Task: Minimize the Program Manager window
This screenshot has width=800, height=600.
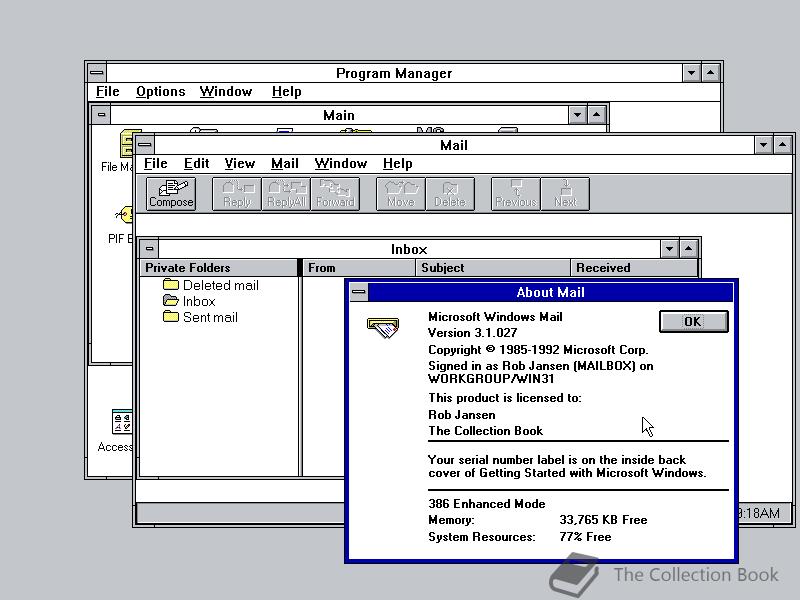Action: point(691,73)
